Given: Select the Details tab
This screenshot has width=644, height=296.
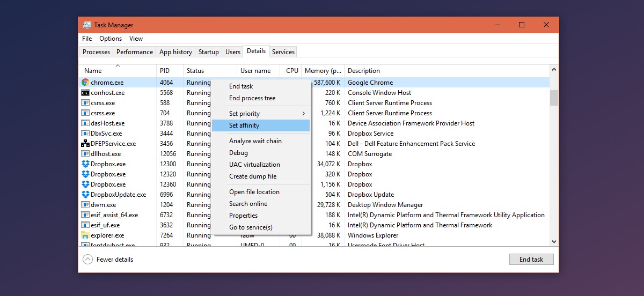Looking at the screenshot, I should (x=256, y=51).
